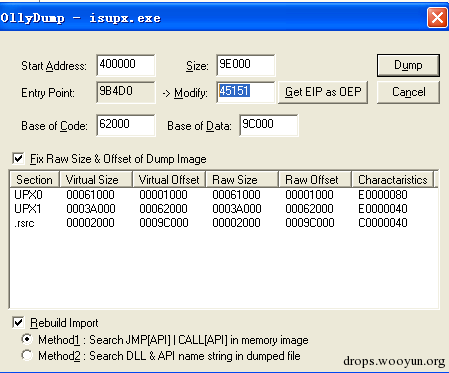This screenshot has height=373, width=449.
Task: Select Method2 Search DLL & API name radio
Action: click(x=27, y=355)
